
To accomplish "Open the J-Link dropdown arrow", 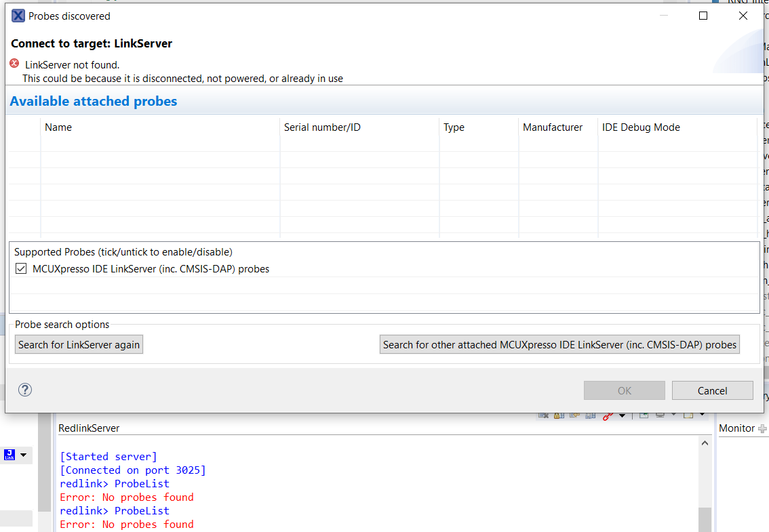I will coord(24,455).
